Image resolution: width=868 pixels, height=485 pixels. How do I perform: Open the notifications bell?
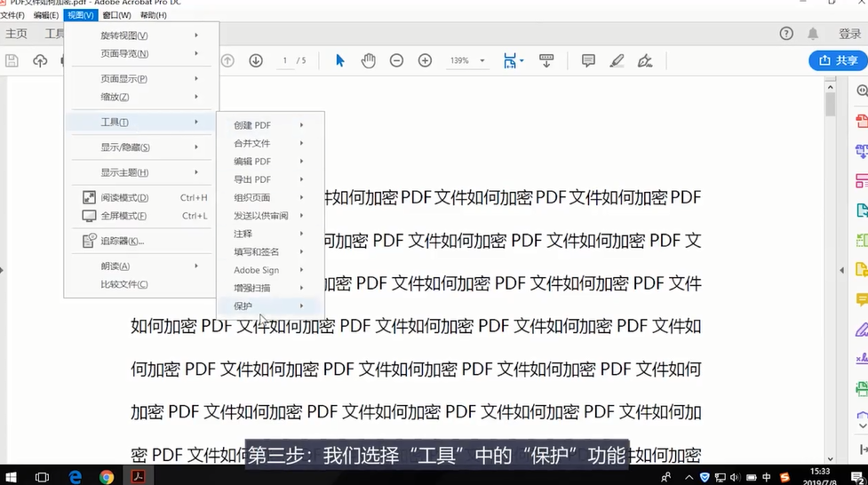pyautogui.click(x=813, y=34)
